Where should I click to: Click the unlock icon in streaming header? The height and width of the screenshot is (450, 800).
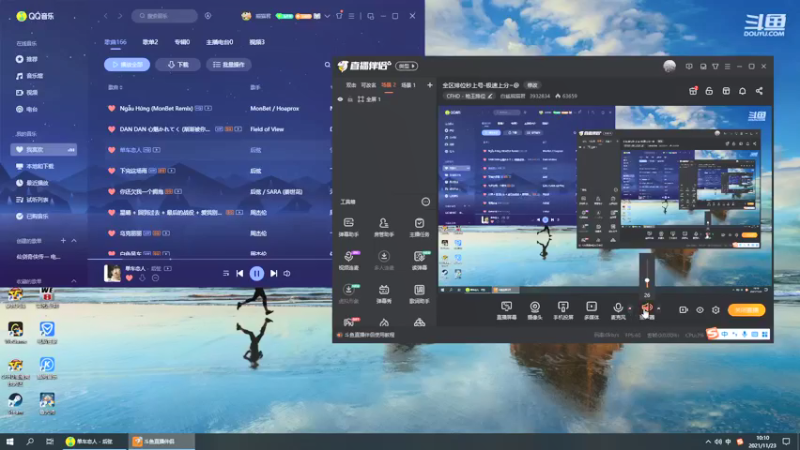tap(709, 91)
